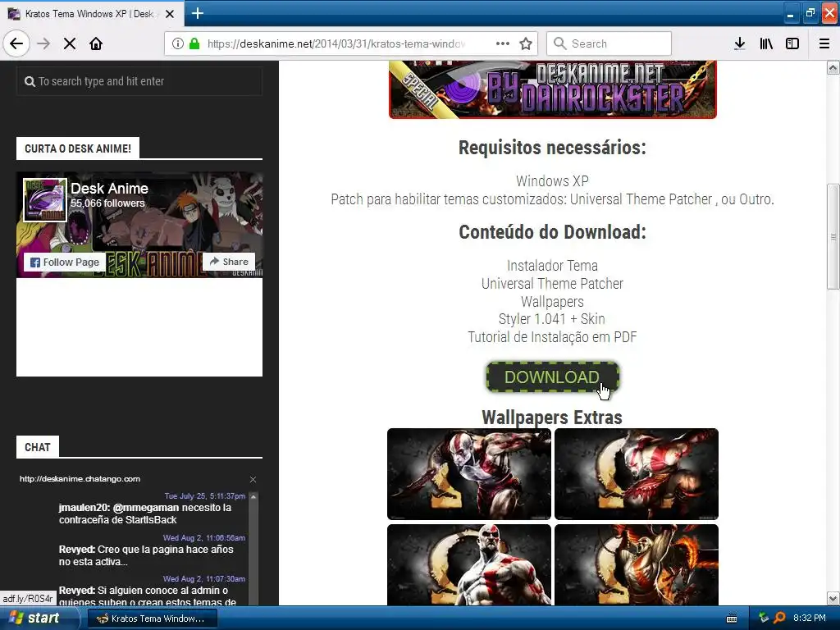Bookmark this page with the star

pyautogui.click(x=526, y=43)
